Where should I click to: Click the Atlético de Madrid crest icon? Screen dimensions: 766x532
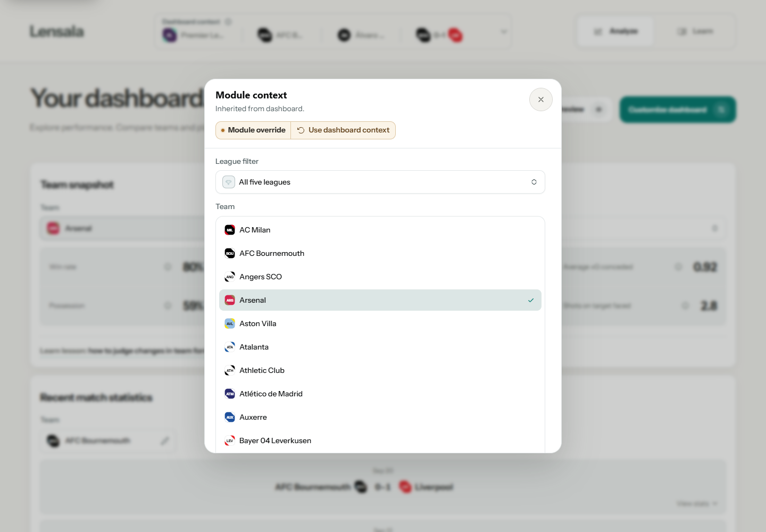tap(230, 394)
